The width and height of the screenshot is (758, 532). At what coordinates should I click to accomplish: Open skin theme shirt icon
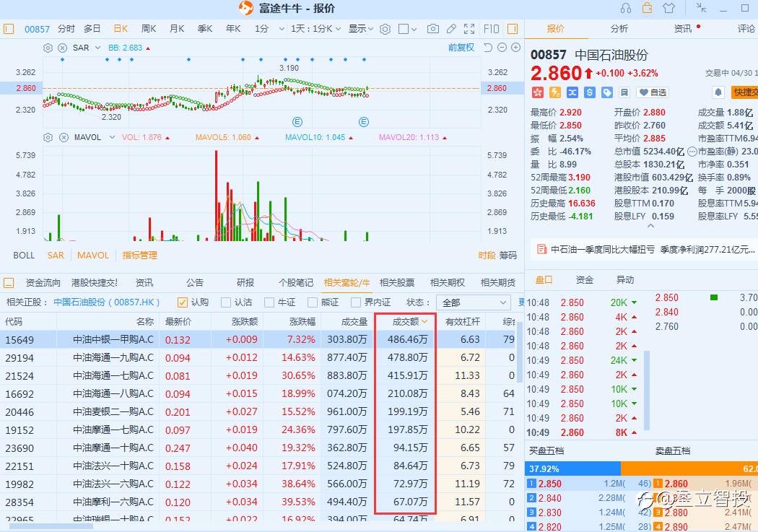pos(668,8)
